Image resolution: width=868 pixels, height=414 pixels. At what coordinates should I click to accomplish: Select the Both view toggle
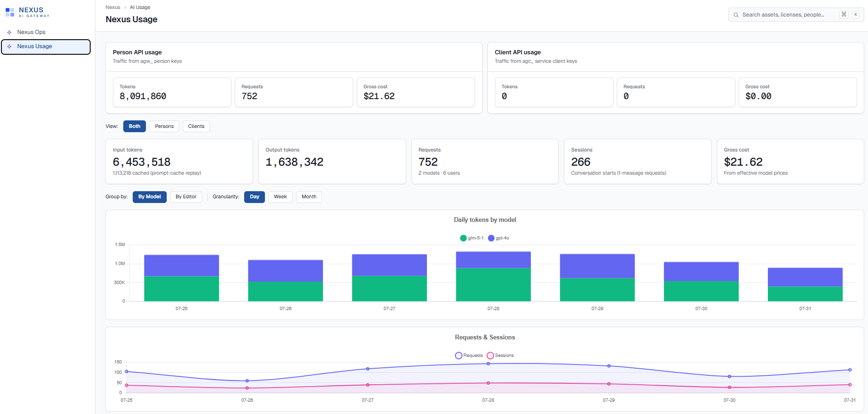(135, 126)
